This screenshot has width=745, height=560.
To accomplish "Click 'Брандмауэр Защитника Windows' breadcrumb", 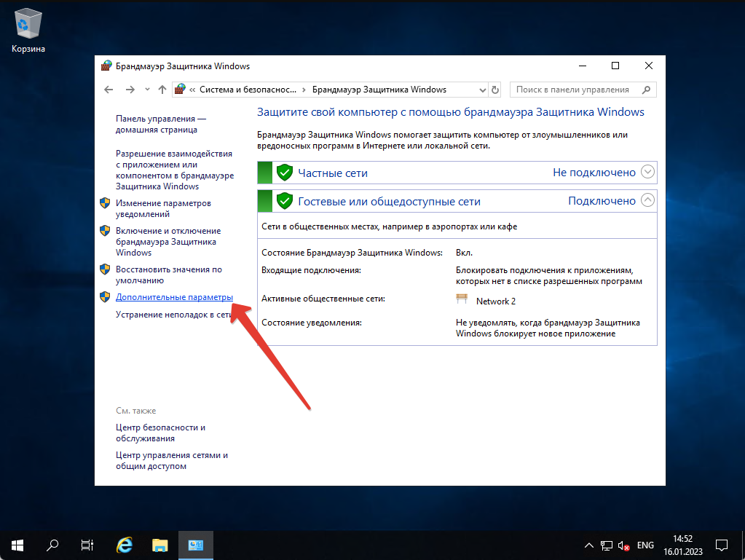I will 379,90.
